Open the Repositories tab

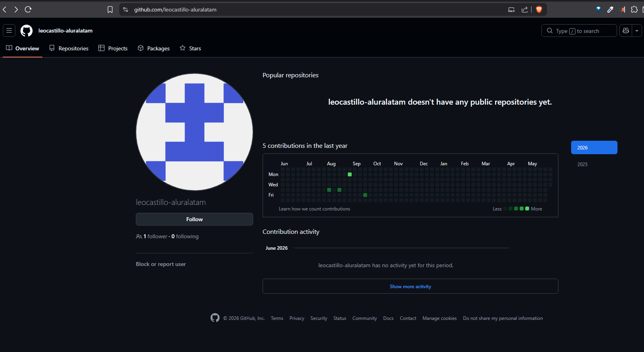pos(69,48)
